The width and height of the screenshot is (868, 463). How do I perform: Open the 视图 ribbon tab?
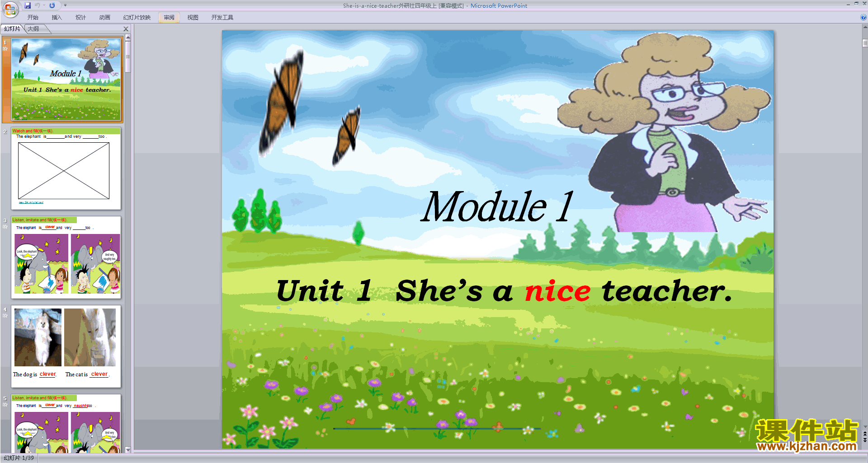click(x=193, y=17)
